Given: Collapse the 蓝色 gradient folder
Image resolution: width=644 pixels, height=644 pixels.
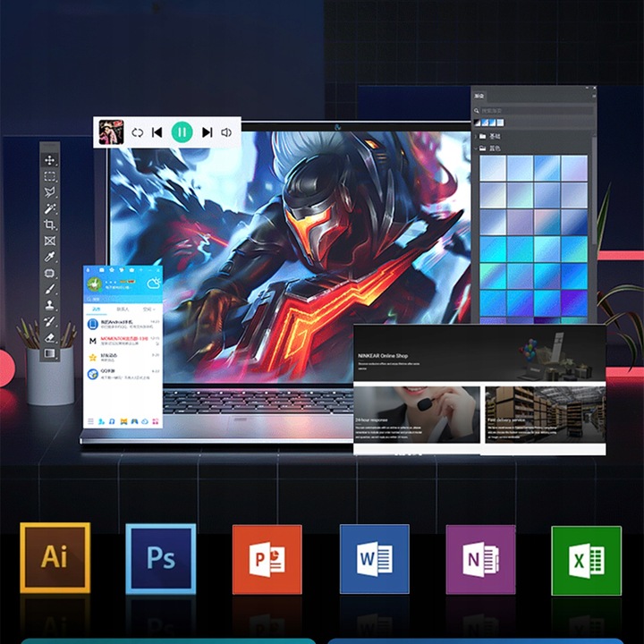Looking at the screenshot, I should 477,148.
